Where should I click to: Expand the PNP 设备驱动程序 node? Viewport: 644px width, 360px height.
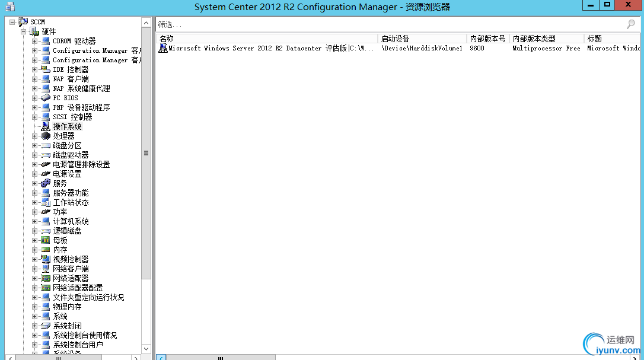(x=35, y=107)
